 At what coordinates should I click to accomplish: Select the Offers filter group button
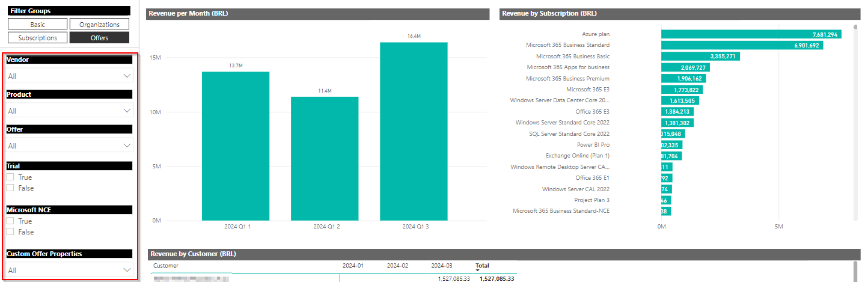[x=99, y=37]
